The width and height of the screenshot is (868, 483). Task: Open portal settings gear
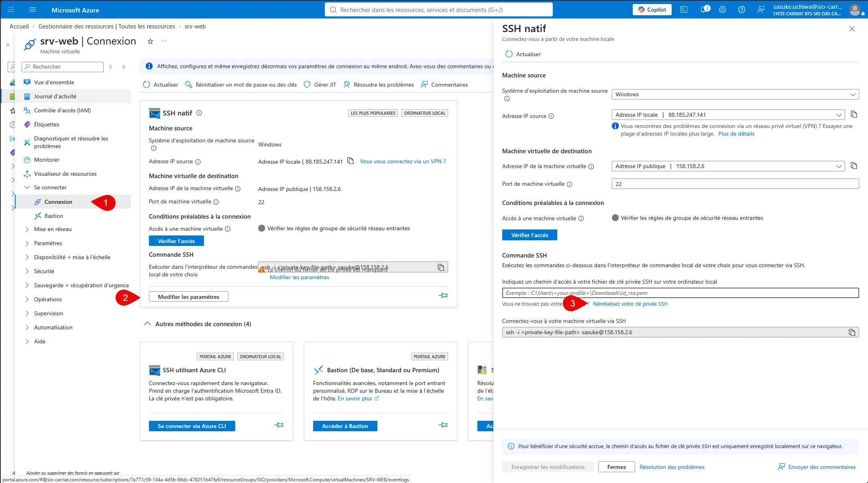[x=723, y=10]
